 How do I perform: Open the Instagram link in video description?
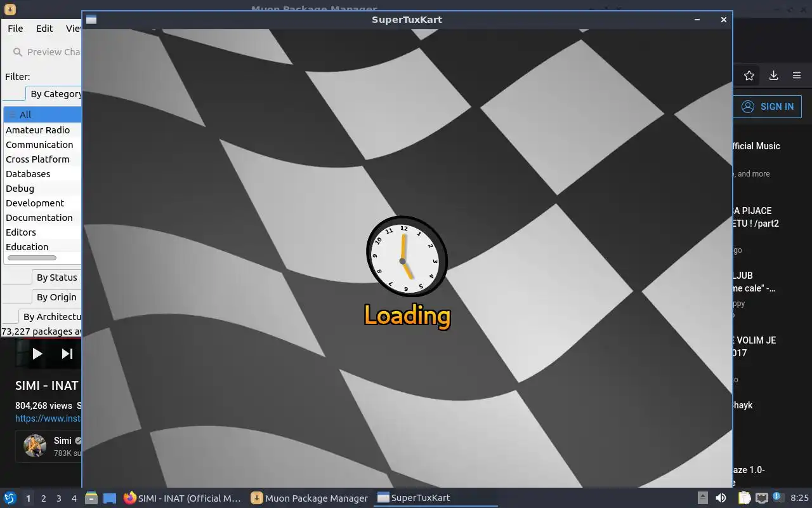point(48,418)
